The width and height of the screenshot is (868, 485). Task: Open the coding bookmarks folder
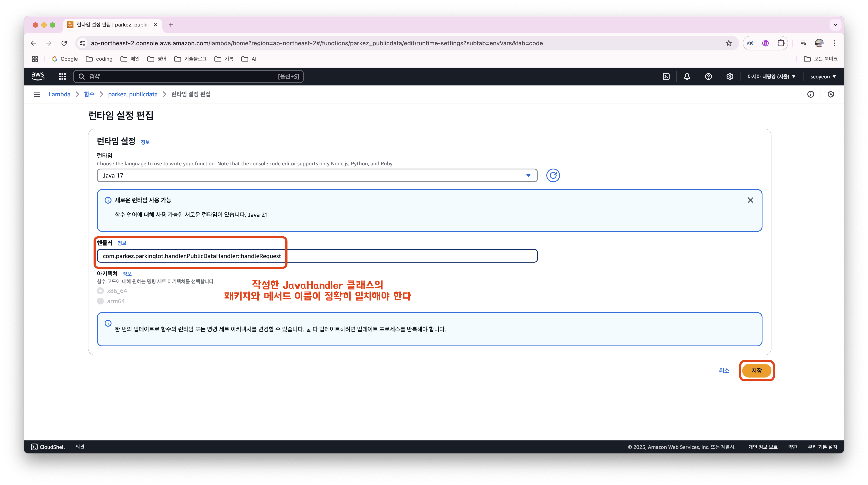tap(99, 59)
